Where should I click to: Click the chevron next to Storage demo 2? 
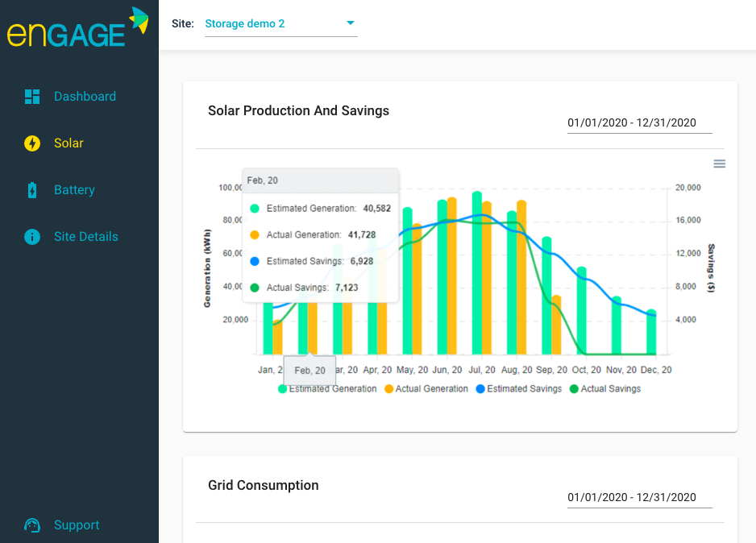(350, 23)
